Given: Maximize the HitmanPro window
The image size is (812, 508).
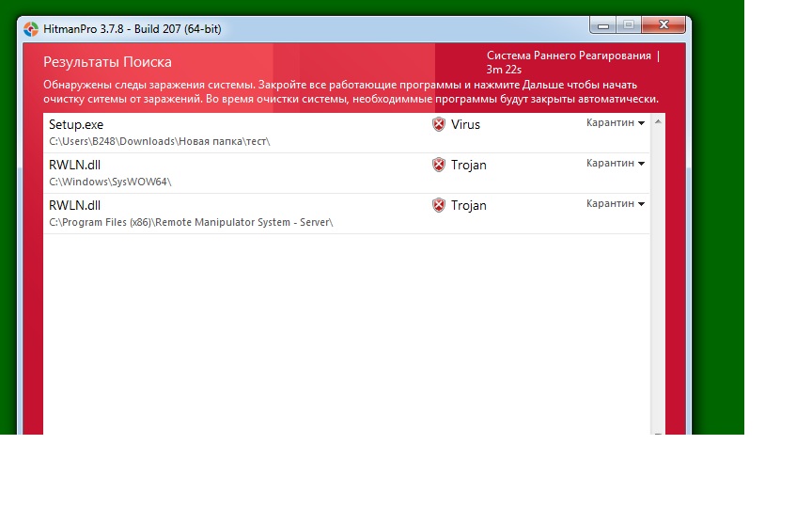Looking at the screenshot, I should click(x=628, y=24).
